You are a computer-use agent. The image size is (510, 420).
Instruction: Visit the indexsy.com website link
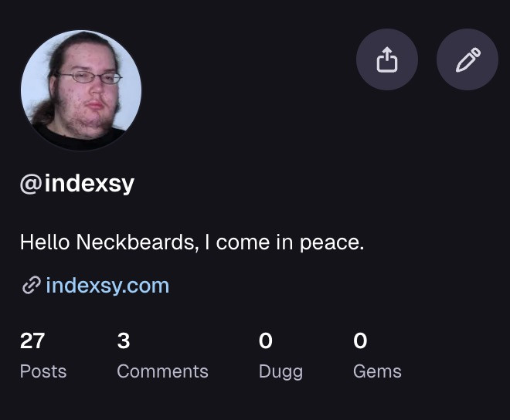click(x=107, y=286)
